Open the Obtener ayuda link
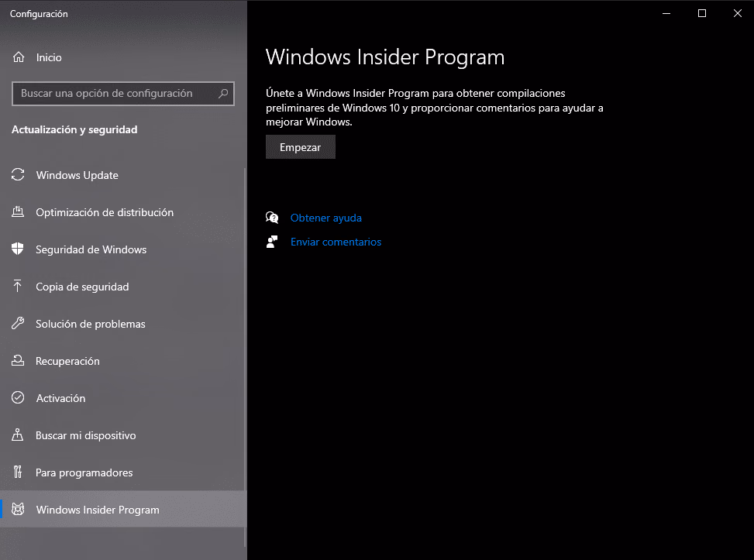Screen dimensions: 754x560 tap(326, 218)
